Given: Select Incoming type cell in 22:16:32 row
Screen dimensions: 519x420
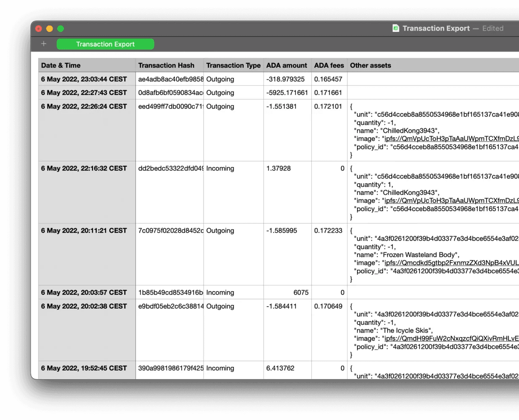Looking at the screenshot, I should coord(234,192).
